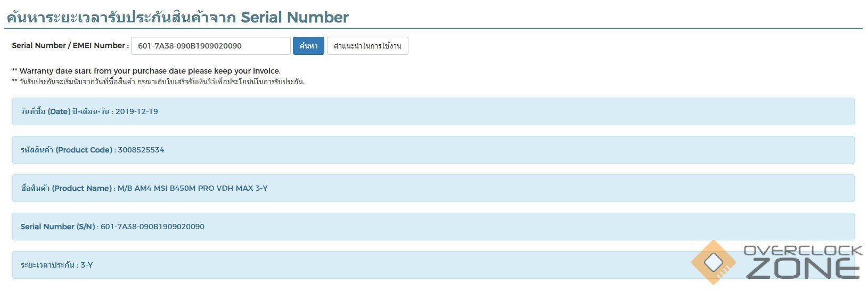The width and height of the screenshot is (868, 290).
Task: Select the product code 3008525534
Action: coord(141,150)
